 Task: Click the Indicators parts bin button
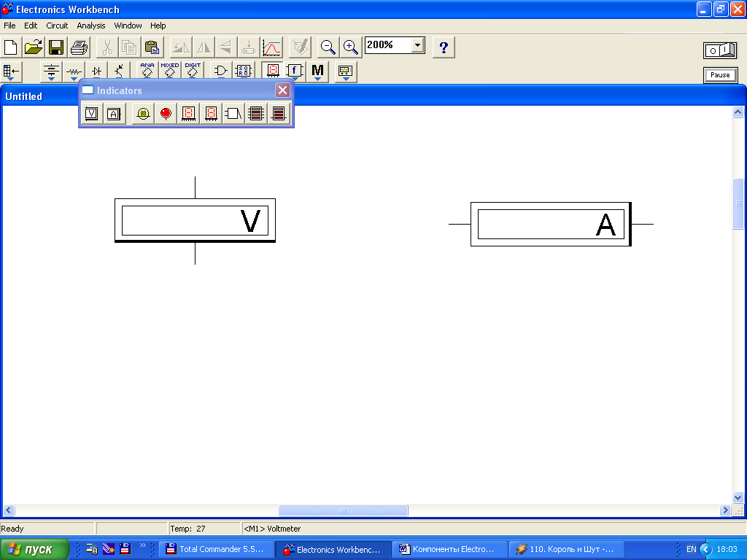(272, 71)
